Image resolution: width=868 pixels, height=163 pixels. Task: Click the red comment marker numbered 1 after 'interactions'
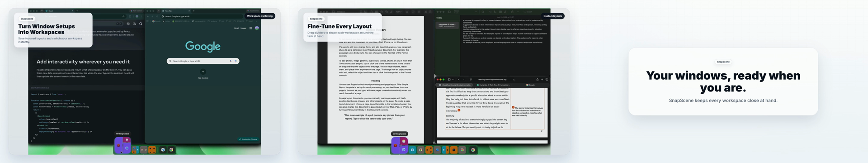coord(459,110)
